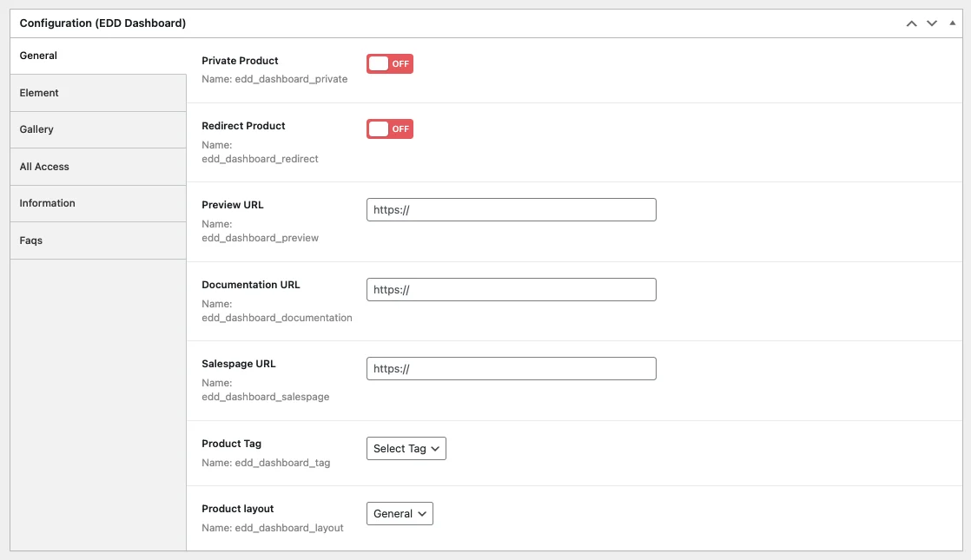
Task: Collapse the Configuration (EDD Dashboard) panel
Action: pos(953,23)
